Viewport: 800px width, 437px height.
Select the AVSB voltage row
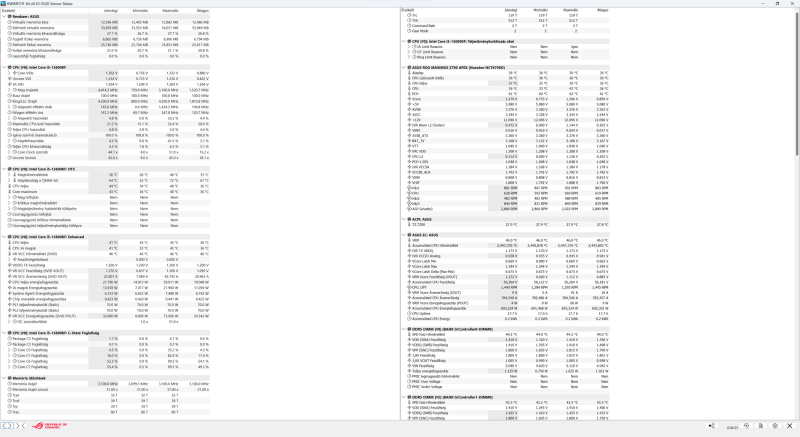[506, 109]
